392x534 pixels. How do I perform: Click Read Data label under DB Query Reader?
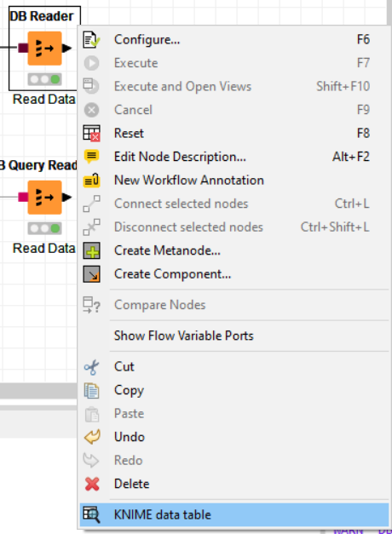pyautogui.click(x=43, y=249)
